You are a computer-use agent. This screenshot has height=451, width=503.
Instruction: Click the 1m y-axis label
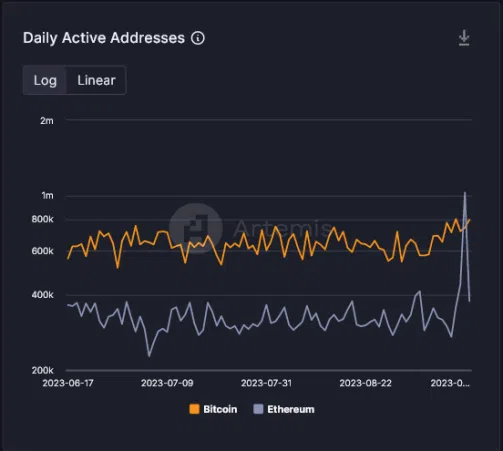coord(47,195)
